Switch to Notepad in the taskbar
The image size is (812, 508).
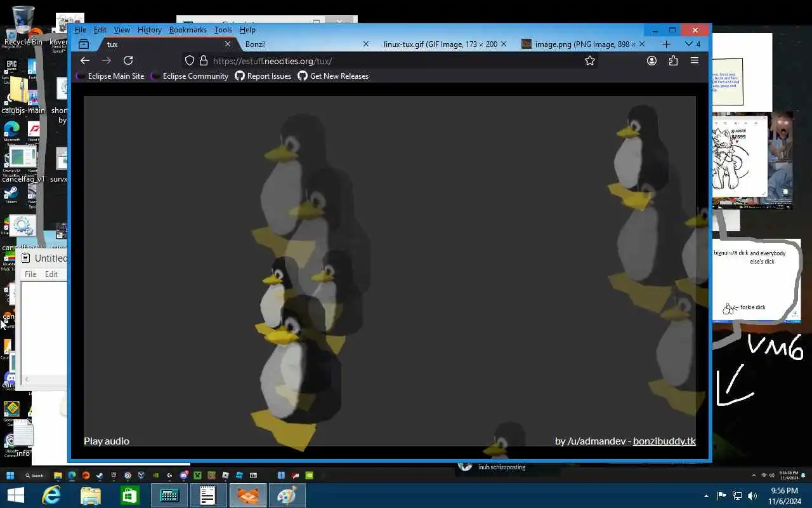(x=208, y=495)
